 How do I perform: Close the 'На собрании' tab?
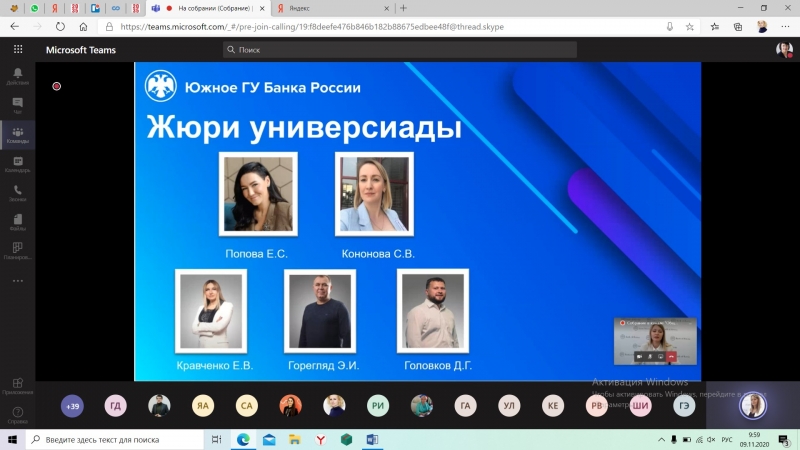262,8
